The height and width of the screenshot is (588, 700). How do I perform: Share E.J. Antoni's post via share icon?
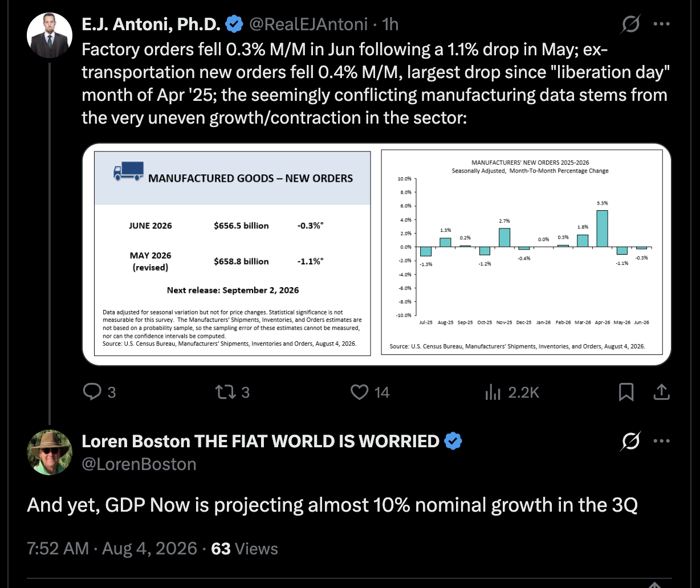(661, 392)
